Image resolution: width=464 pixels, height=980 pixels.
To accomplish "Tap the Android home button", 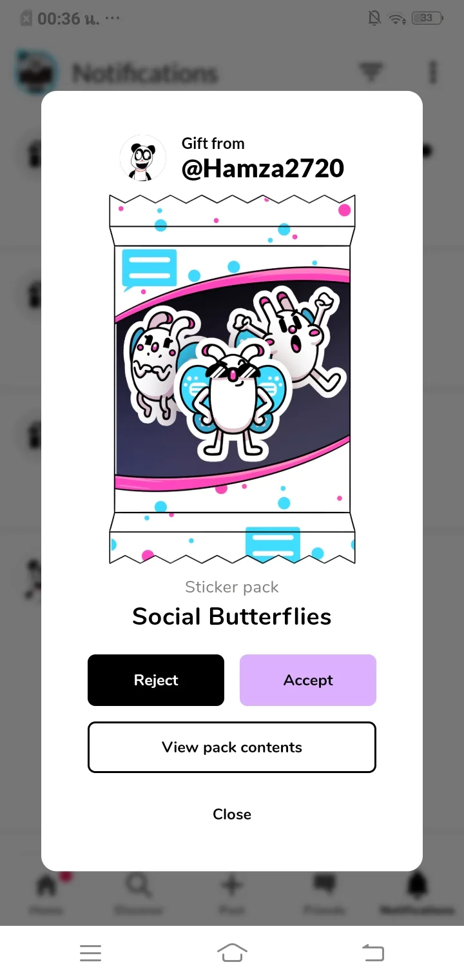I will tap(232, 953).
